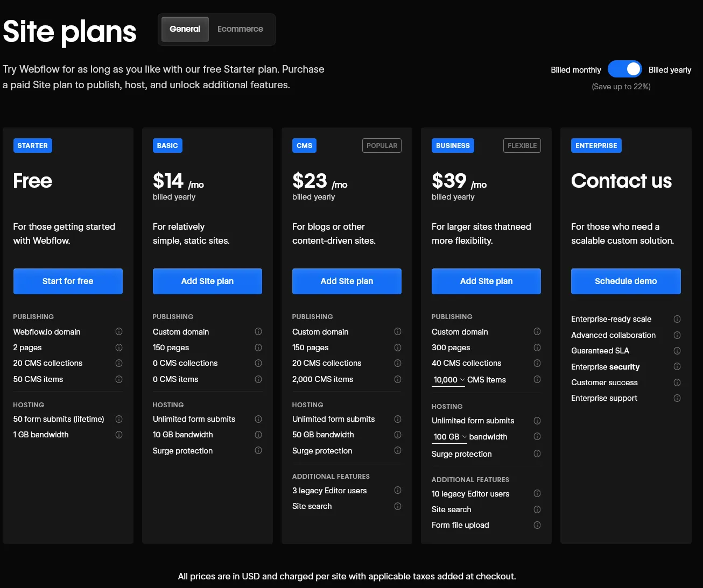703x588 pixels.
Task: Click info icon for Advanced collaboration
Action: coord(677,335)
